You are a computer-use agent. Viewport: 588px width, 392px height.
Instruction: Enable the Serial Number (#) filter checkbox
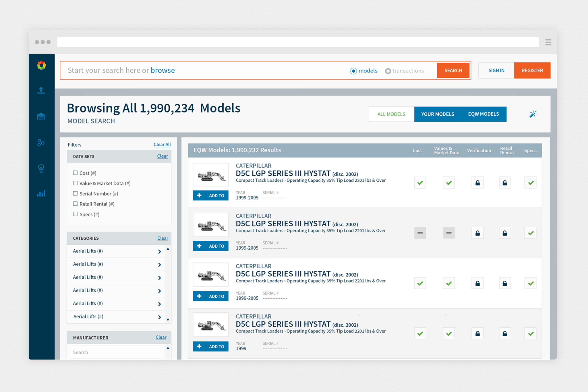75,193
